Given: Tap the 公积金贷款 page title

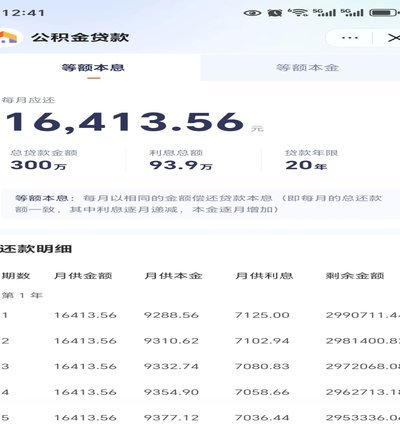Looking at the screenshot, I should [80, 37].
